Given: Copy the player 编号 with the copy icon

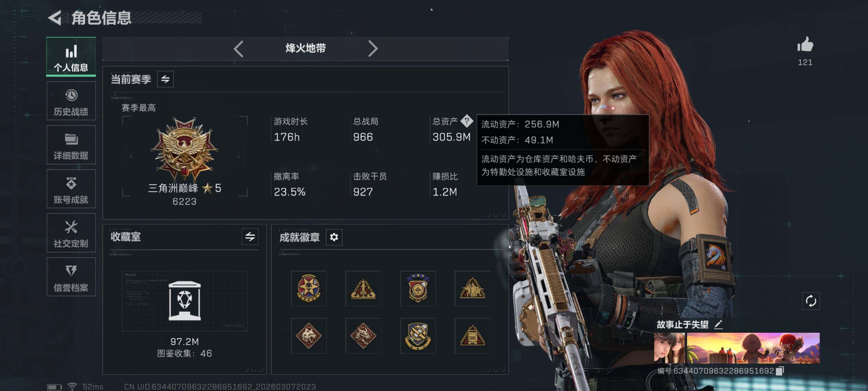Looking at the screenshot, I should pos(779,371).
